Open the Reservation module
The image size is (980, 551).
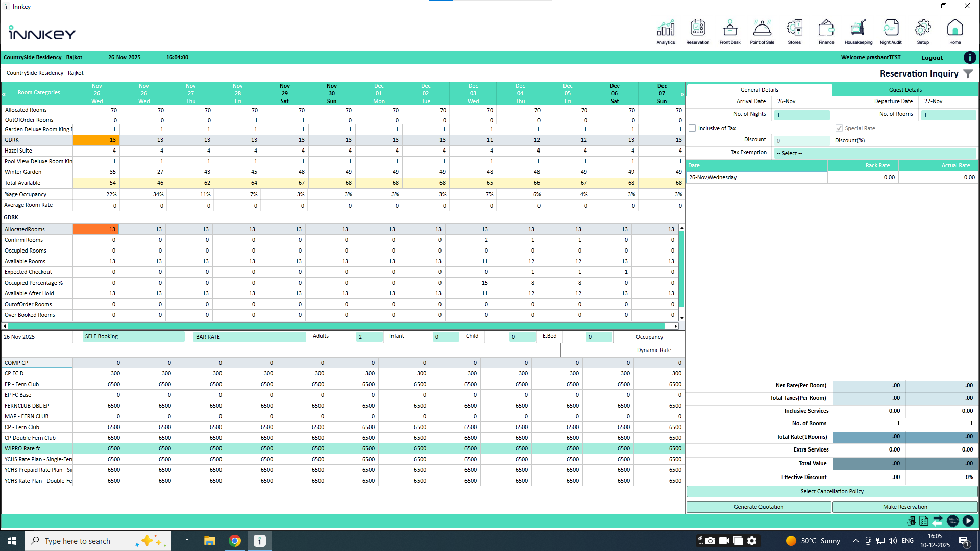pos(698,32)
